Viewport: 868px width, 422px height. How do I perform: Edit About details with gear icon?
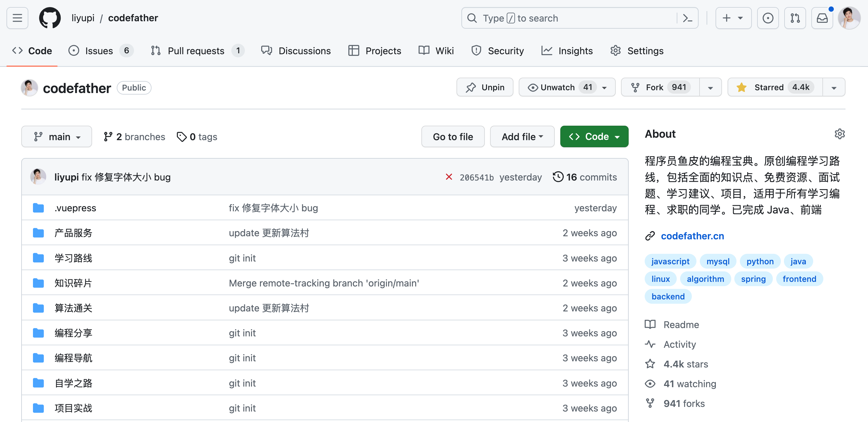(x=839, y=134)
